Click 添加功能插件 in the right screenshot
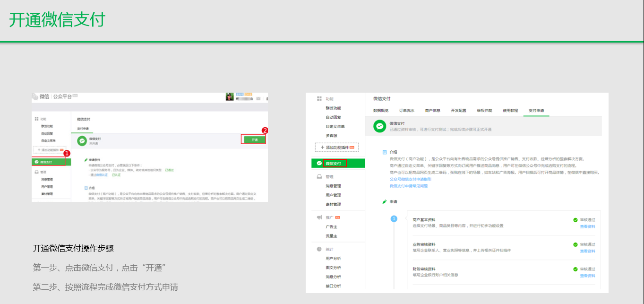The width and height of the screenshot is (644, 304). (337, 148)
